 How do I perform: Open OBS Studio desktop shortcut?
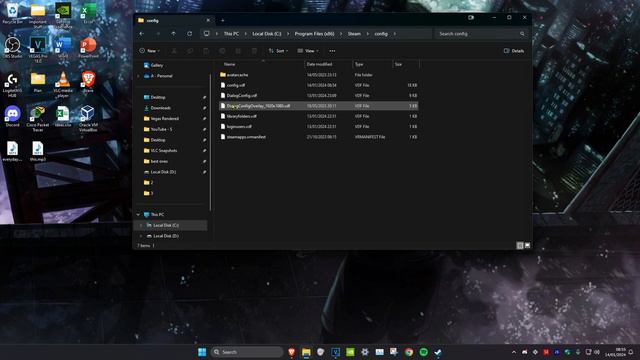13,47
